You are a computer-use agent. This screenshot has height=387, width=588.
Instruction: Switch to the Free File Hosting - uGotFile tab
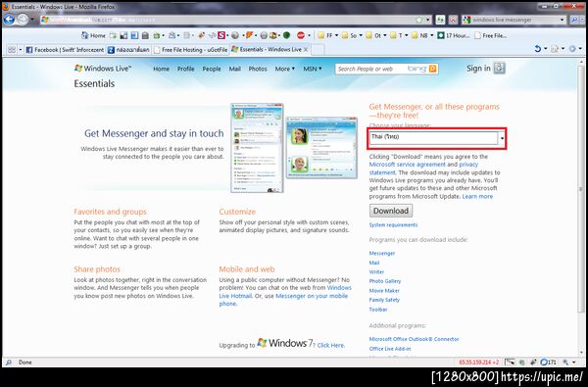[191, 50]
